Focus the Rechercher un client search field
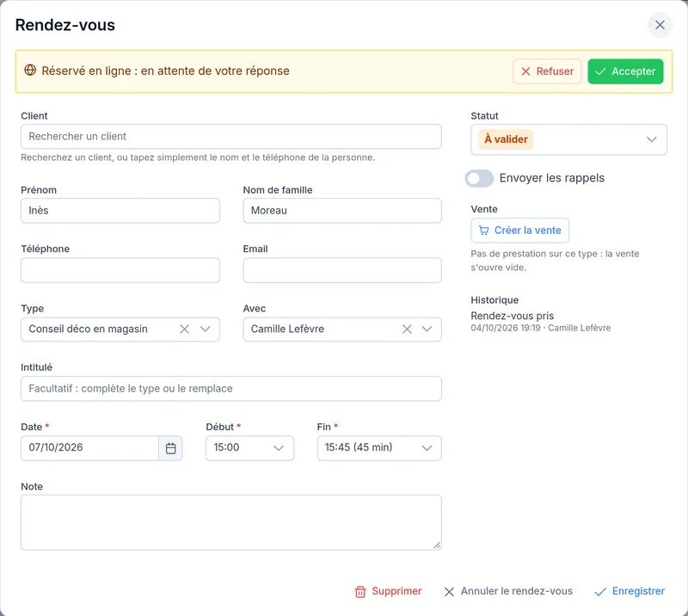The image size is (688, 616). click(230, 137)
